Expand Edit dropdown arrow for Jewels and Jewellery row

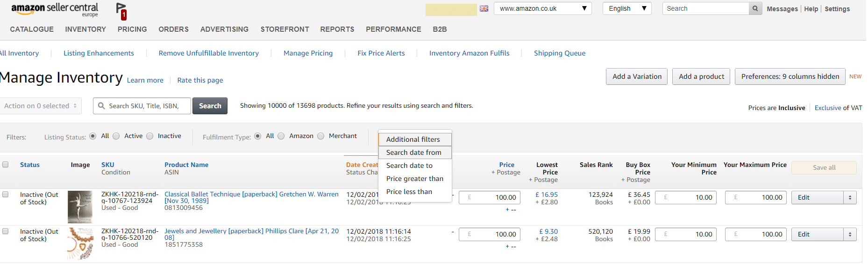click(x=850, y=234)
